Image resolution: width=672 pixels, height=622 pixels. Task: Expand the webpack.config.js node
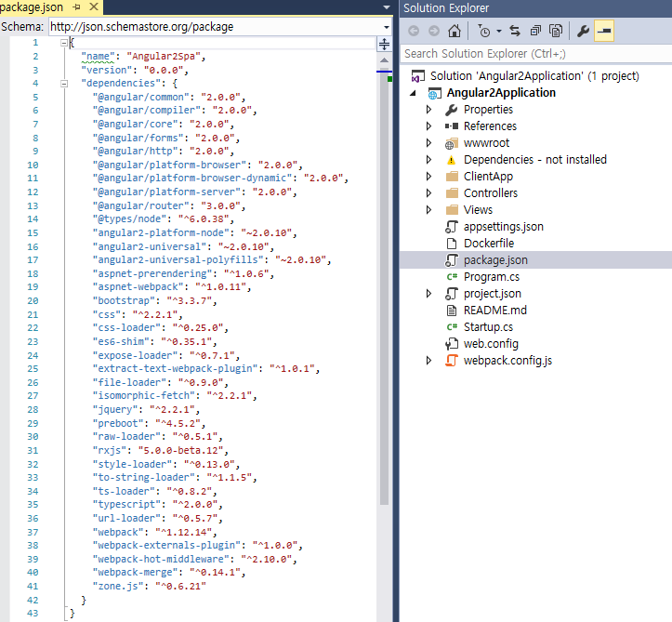pyautogui.click(x=428, y=360)
